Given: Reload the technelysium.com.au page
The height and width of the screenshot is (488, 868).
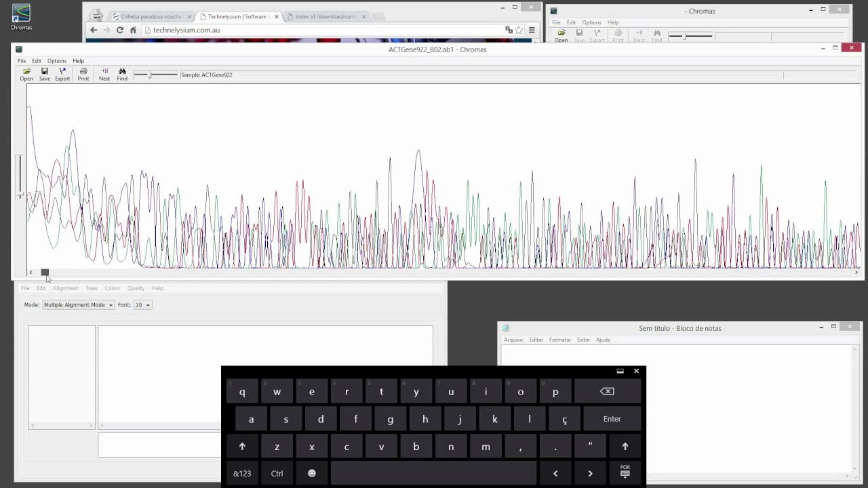Looking at the screenshot, I should pyautogui.click(x=120, y=30).
